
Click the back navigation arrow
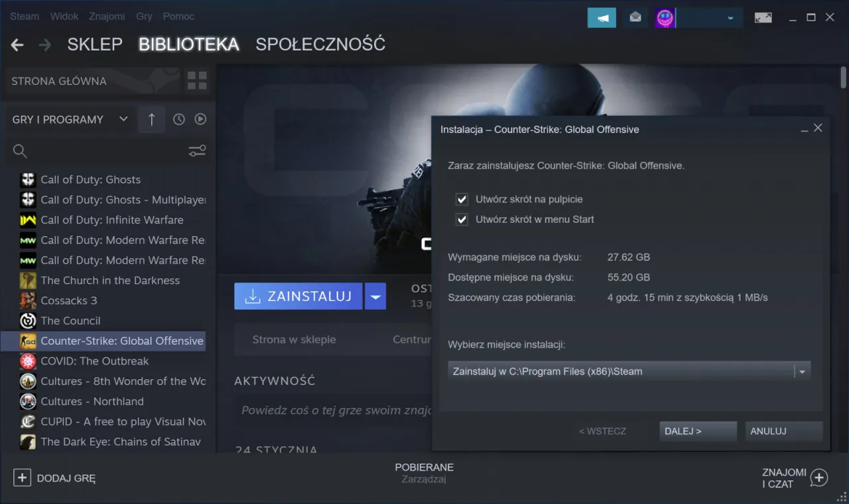click(16, 44)
